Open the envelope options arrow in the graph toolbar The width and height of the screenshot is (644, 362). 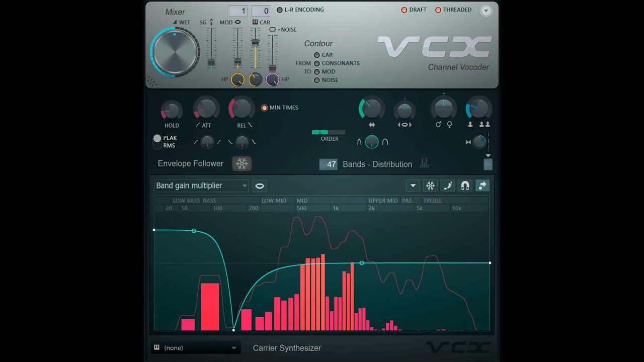413,186
